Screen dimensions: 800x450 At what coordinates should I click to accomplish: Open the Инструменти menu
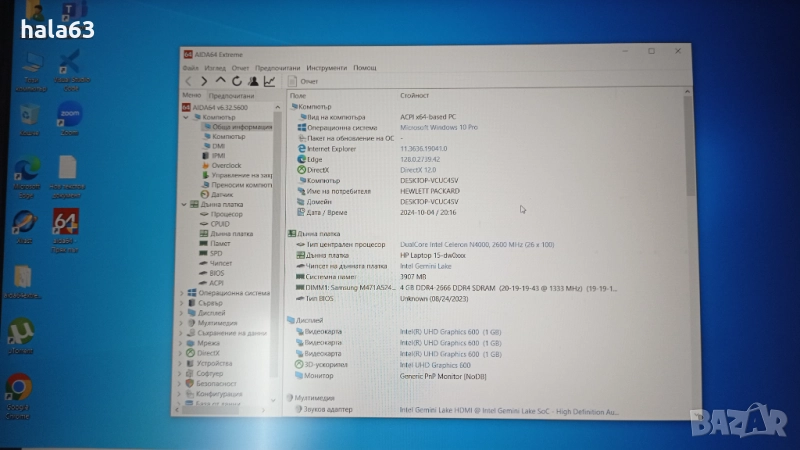[x=326, y=67]
